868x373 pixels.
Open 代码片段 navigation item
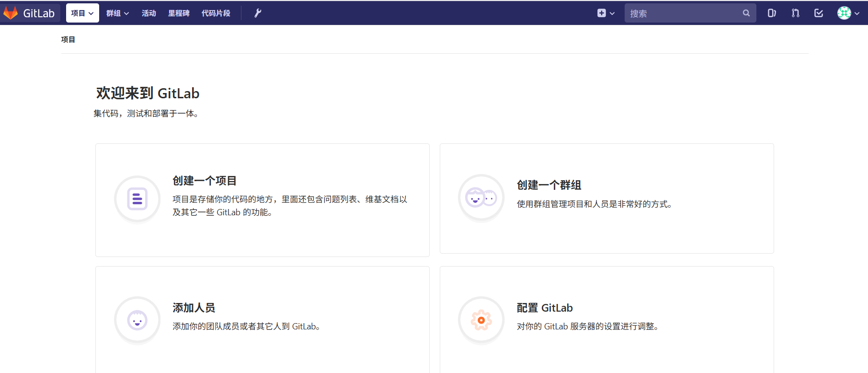pyautogui.click(x=216, y=13)
